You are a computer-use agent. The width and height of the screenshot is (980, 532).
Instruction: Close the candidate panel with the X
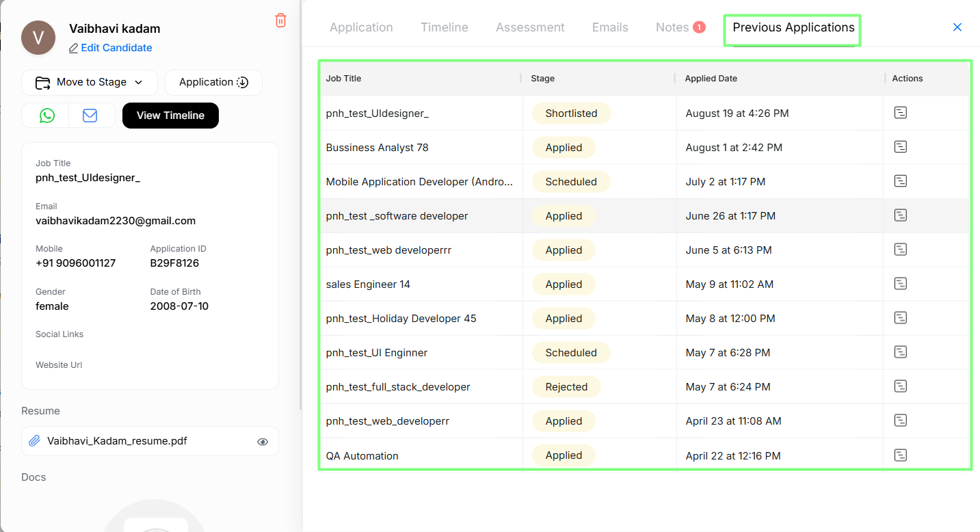pos(957,27)
